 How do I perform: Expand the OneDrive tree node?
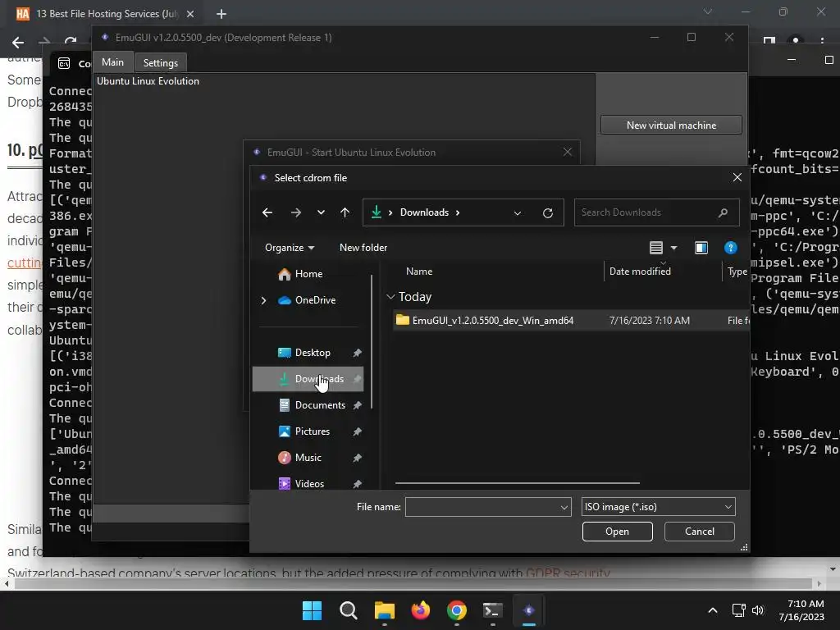click(x=263, y=300)
